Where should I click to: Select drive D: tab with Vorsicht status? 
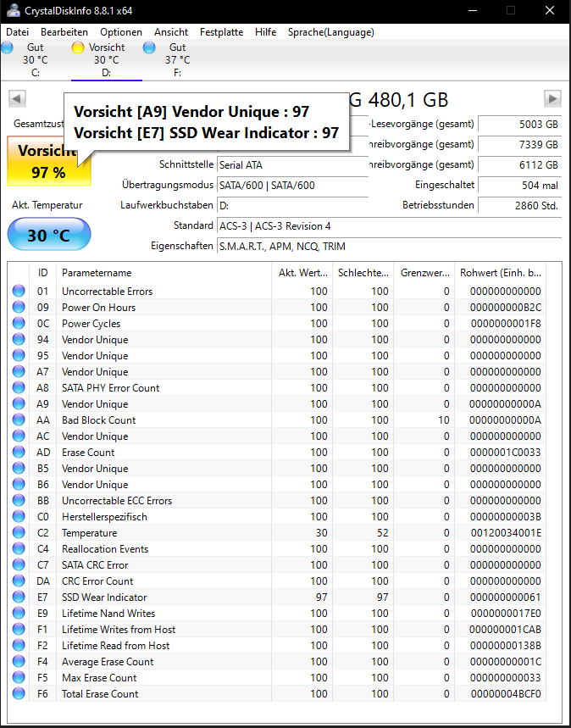tap(107, 60)
